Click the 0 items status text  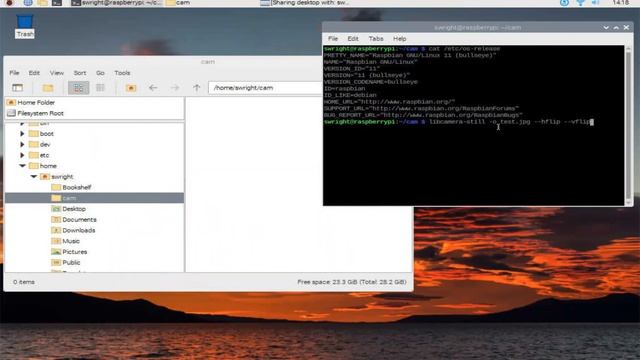pos(24,282)
